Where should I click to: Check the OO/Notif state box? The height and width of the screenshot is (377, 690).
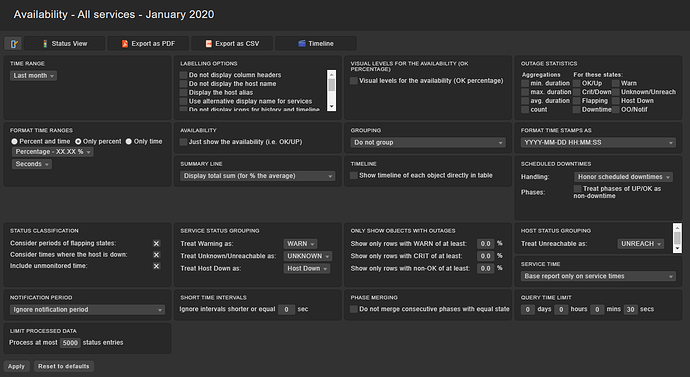pos(616,110)
